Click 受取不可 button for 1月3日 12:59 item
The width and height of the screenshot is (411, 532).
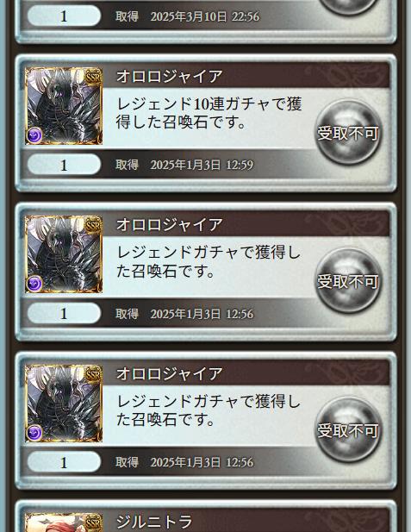point(348,132)
